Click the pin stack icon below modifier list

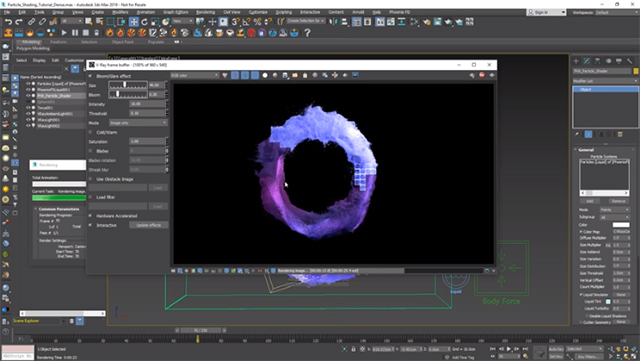tap(577, 134)
